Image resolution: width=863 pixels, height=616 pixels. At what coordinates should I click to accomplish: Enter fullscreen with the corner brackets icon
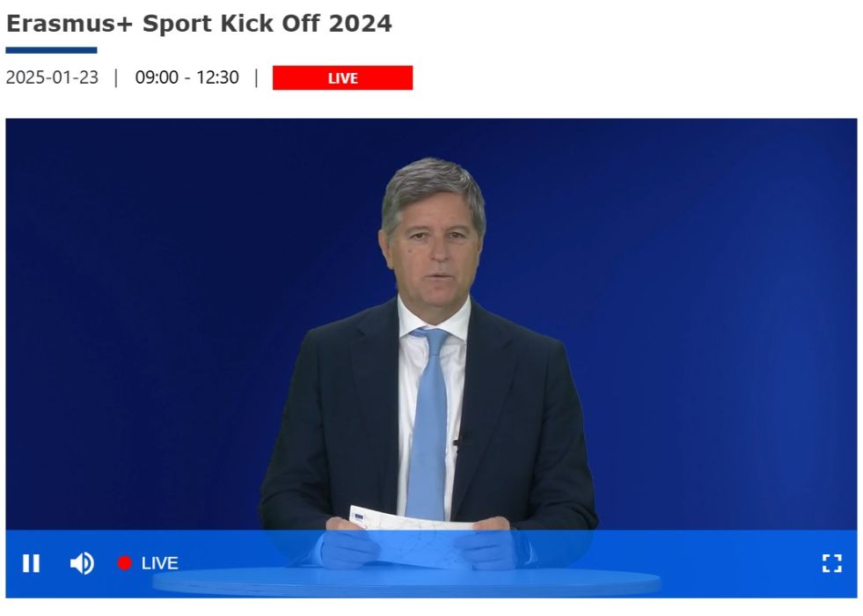pyautogui.click(x=831, y=563)
